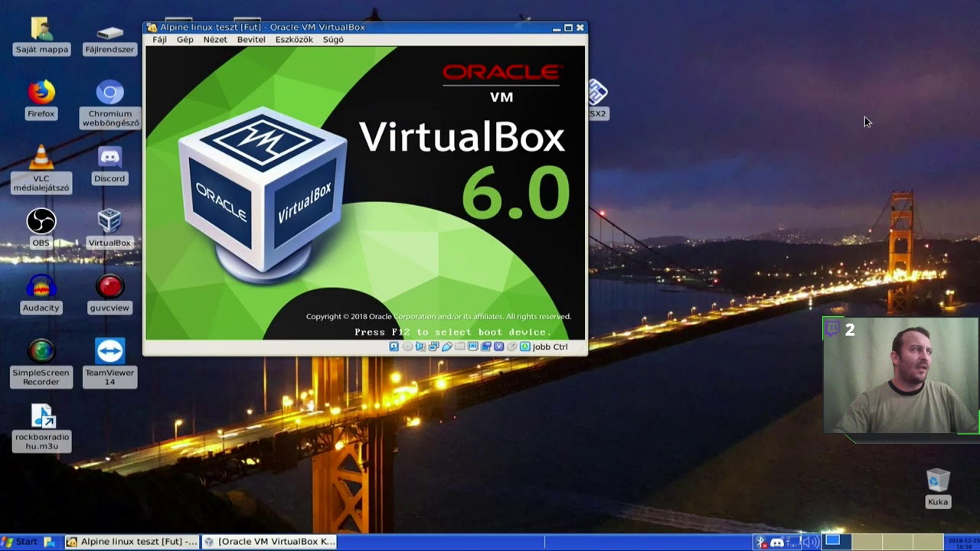This screenshot has height=551, width=980.
Task: Open the Gép menu
Action: coord(185,40)
